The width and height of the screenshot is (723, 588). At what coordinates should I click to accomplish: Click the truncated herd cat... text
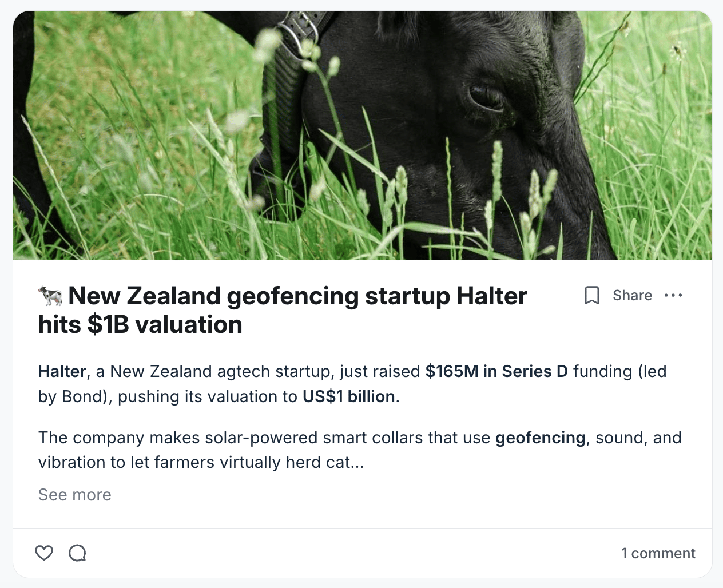point(325,462)
